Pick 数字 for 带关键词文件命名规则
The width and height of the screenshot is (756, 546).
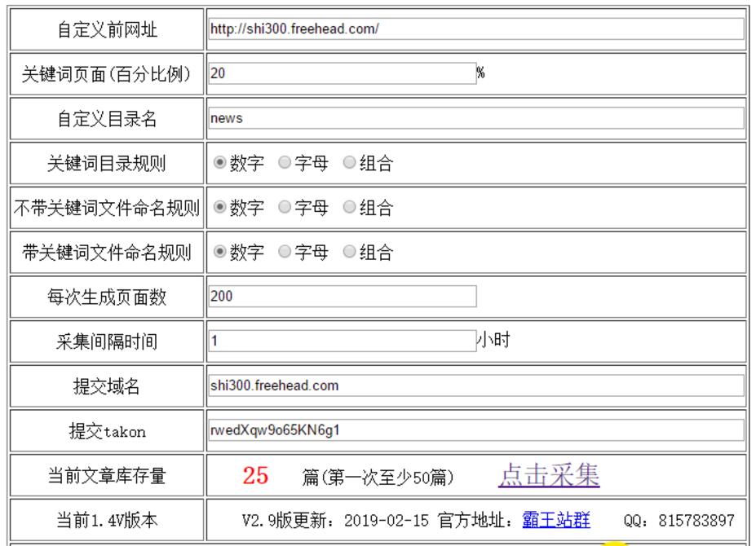click(x=219, y=252)
